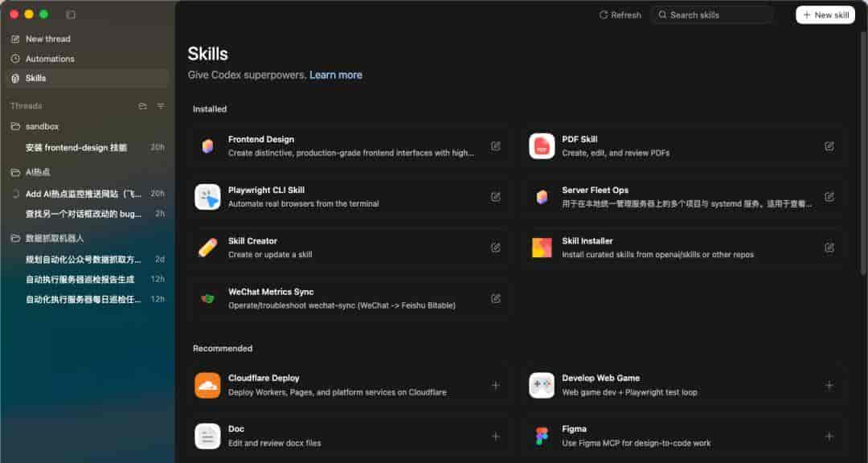Edit the WeChat Metrics Sync skill

pyautogui.click(x=495, y=298)
